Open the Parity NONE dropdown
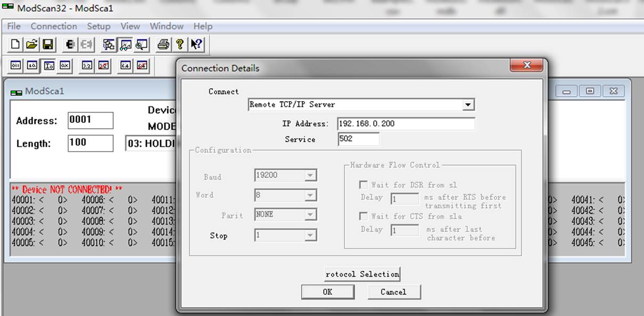The height and width of the screenshot is (316, 644). [310, 215]
